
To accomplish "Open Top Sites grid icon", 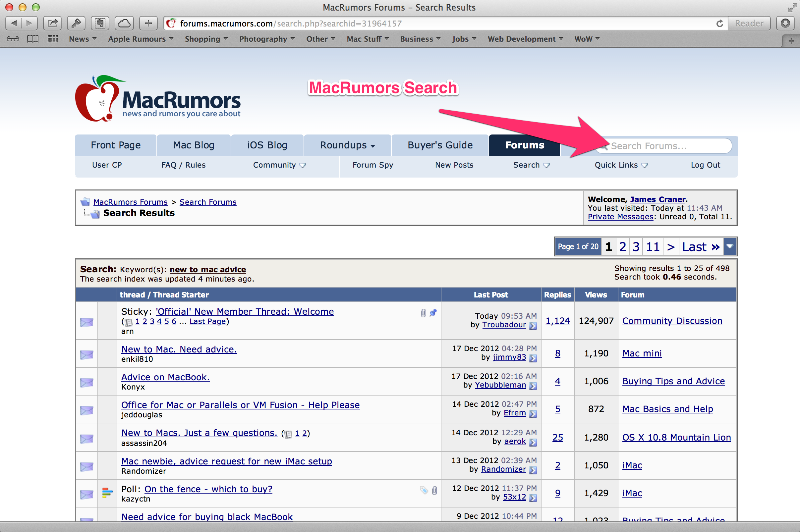I will click(x=53, y=39).
